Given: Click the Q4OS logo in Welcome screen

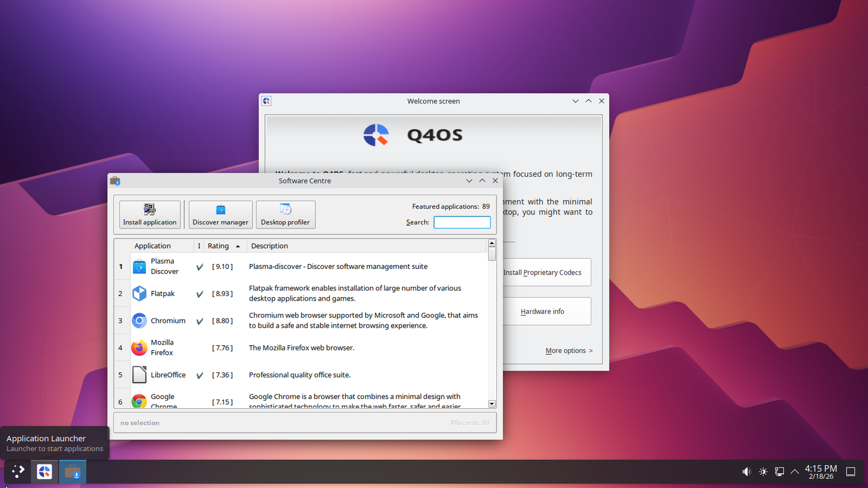Looking at the screenshot, I should click(376, 135).
